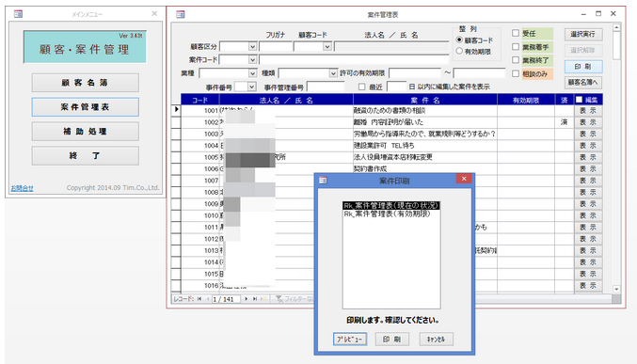
Task: Close the メインメニュー window
Action: coord(154,14)
